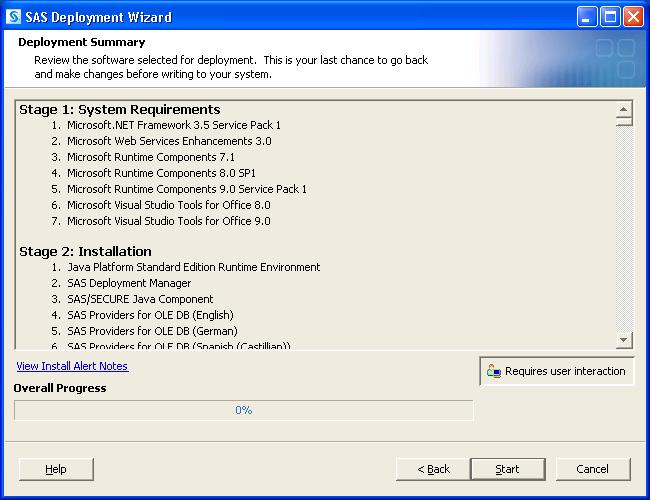This screenshot has height=500, width=650.
Task: Cancel the deployment wizard
Action: coord(593,469)
